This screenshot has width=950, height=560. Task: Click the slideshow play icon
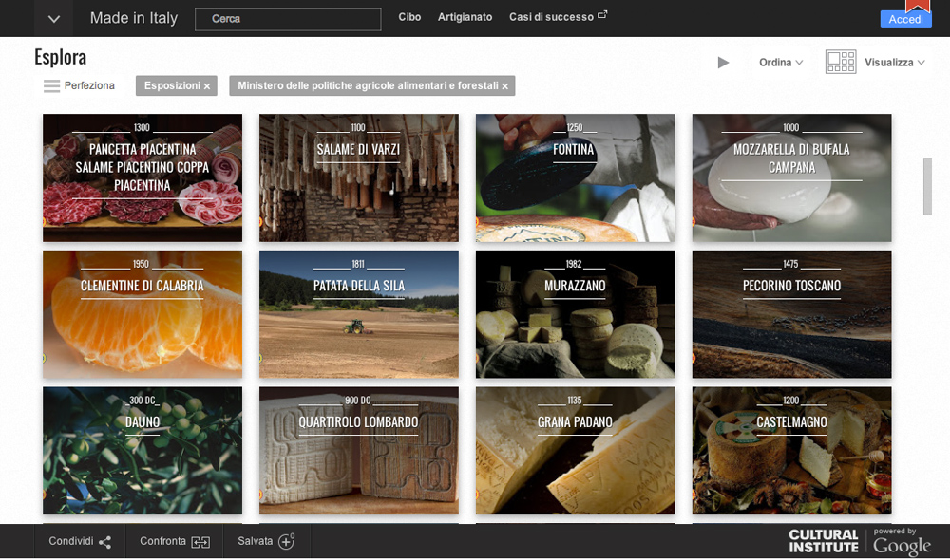723,63
